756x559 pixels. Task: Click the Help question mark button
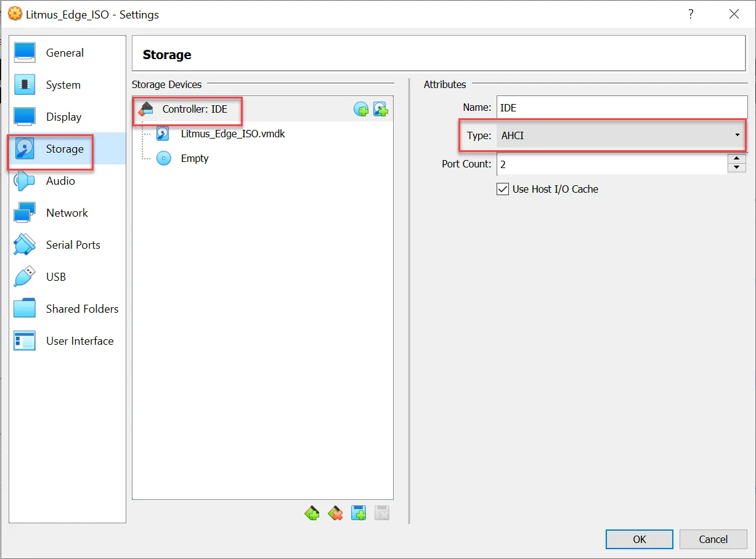coord(691,14)
